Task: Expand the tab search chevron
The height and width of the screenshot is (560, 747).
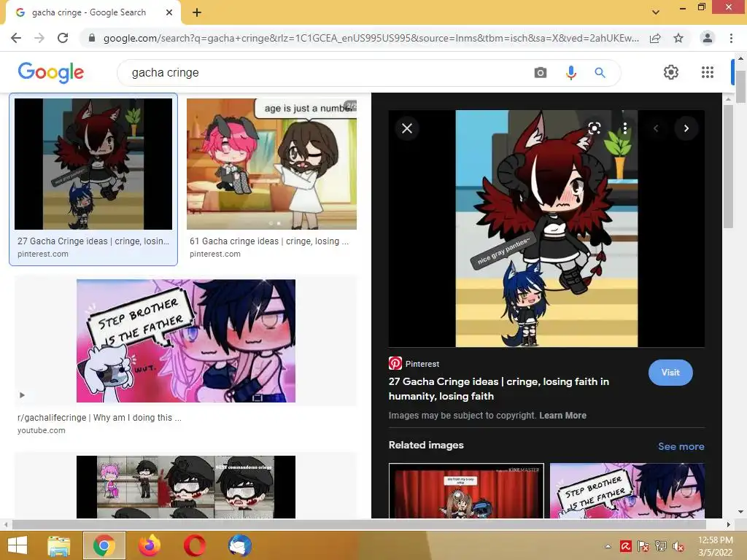Action: coord(656,12)
